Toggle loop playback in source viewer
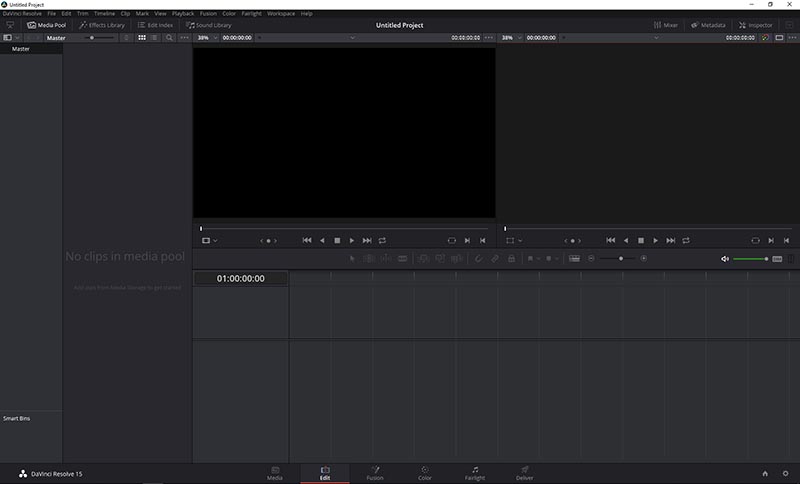Screen dimensions: 800x484 click(x=382, y=240)
